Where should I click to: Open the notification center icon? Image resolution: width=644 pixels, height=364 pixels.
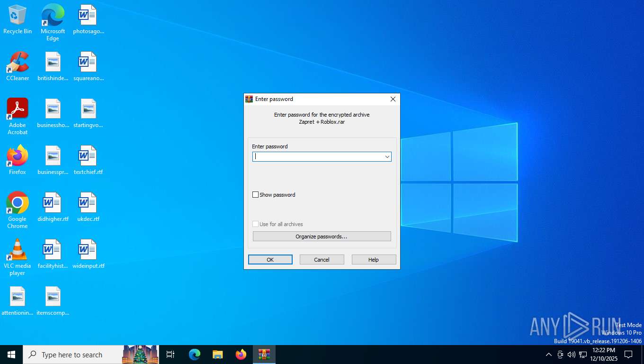point(628,355)
